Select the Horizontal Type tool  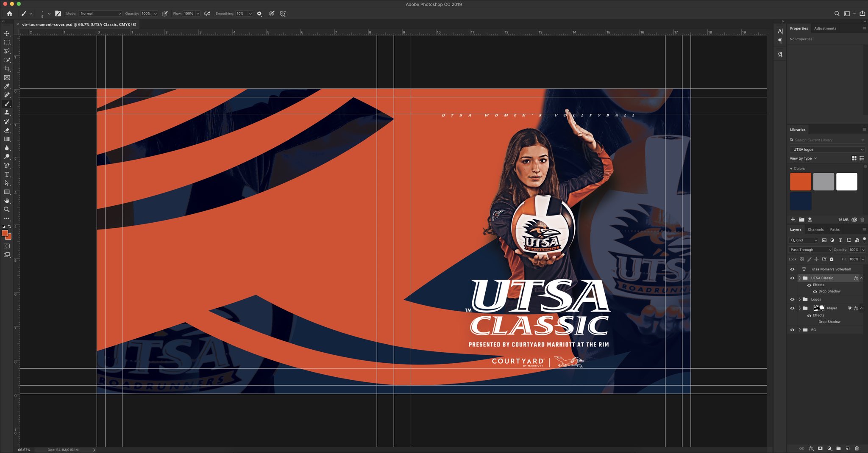click(x=7, y=174)
